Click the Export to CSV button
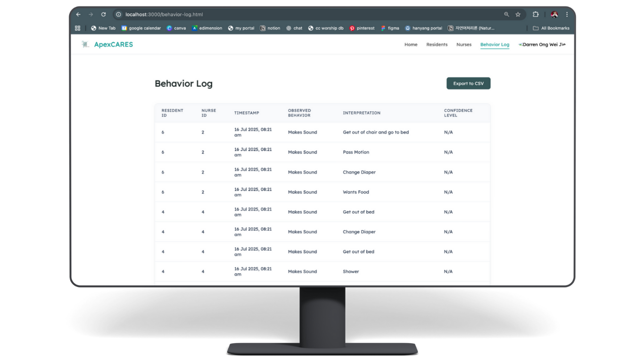The image size is (644, 362). point(468,83)
